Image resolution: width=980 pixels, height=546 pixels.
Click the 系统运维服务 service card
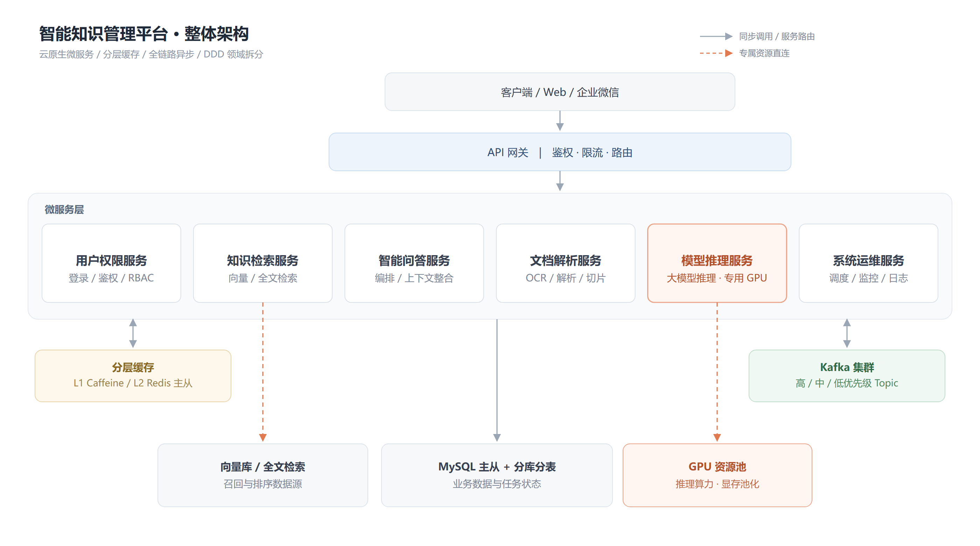coord(869,263)
